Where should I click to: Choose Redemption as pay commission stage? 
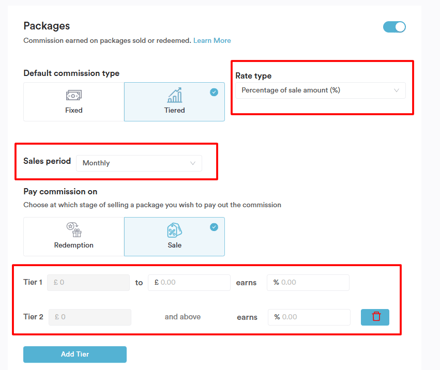tap(74, 237)
